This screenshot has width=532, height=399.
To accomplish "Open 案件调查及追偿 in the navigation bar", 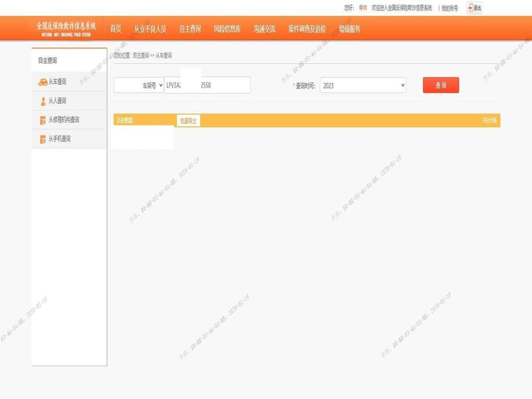I will (307, 29).
